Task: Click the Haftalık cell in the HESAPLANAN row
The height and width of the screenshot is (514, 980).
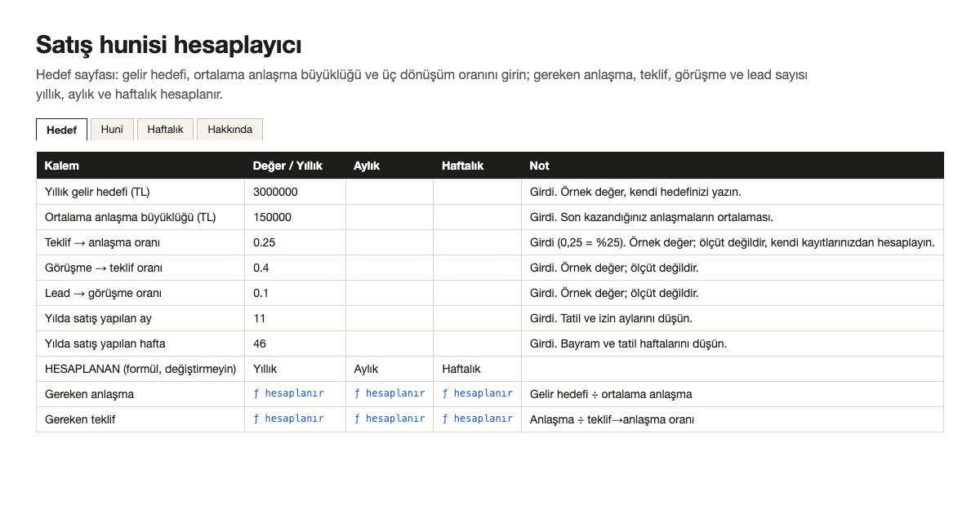Action: coord(477,369)
